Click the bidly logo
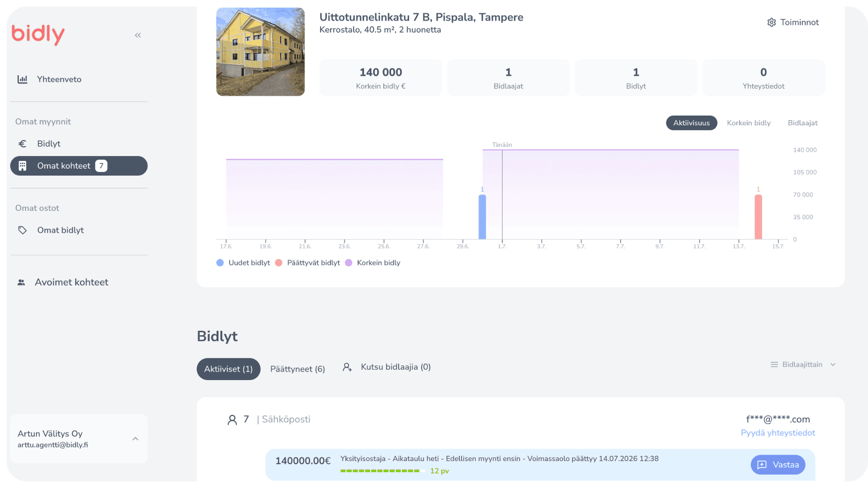 38,34
